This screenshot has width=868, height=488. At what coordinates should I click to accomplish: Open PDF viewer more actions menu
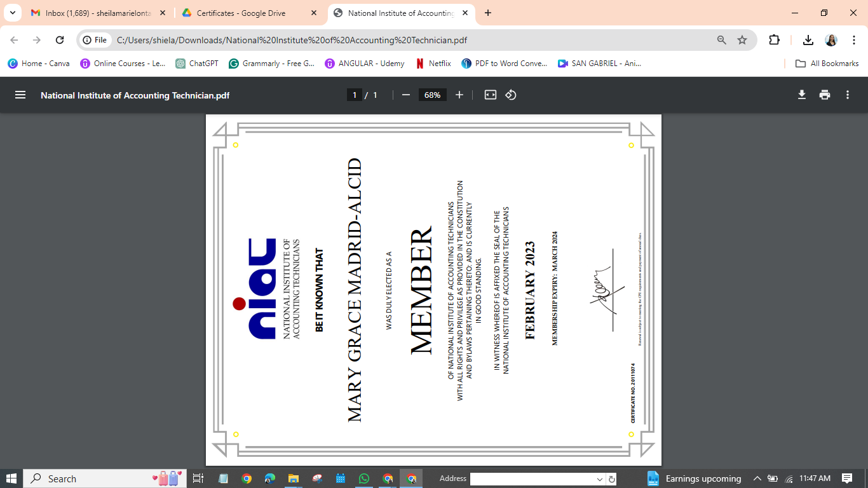(x=848, y=95)
